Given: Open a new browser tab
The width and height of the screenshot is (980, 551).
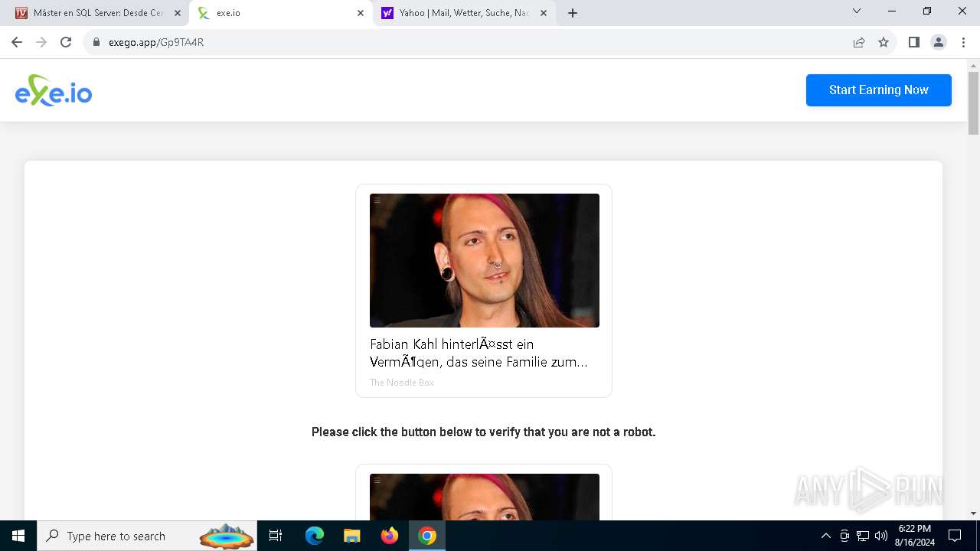Looking at the screenshot, I should click(x=573, y=13).
